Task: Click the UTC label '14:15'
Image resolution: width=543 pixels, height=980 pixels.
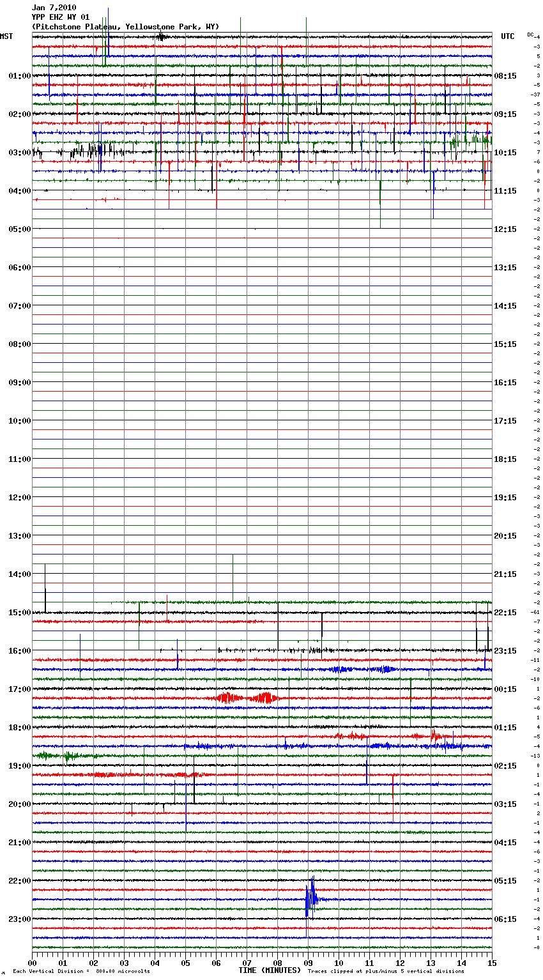Action: pos(505,306)
